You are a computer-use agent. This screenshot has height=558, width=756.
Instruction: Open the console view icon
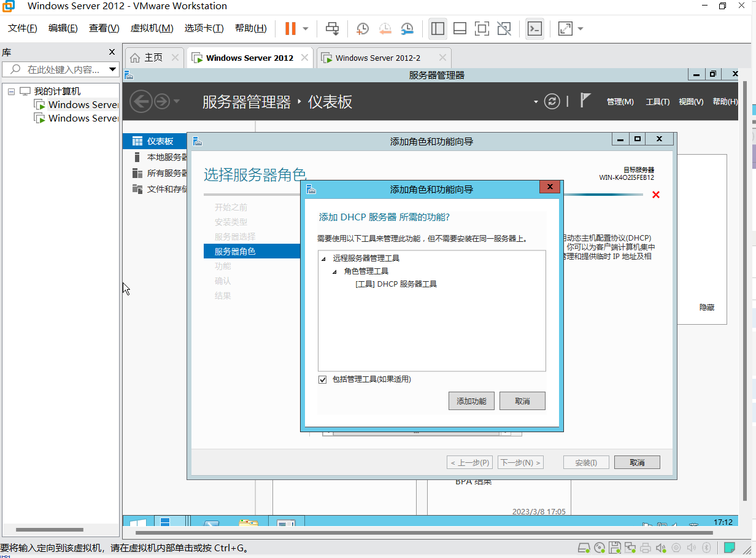(x=534, y=28)
